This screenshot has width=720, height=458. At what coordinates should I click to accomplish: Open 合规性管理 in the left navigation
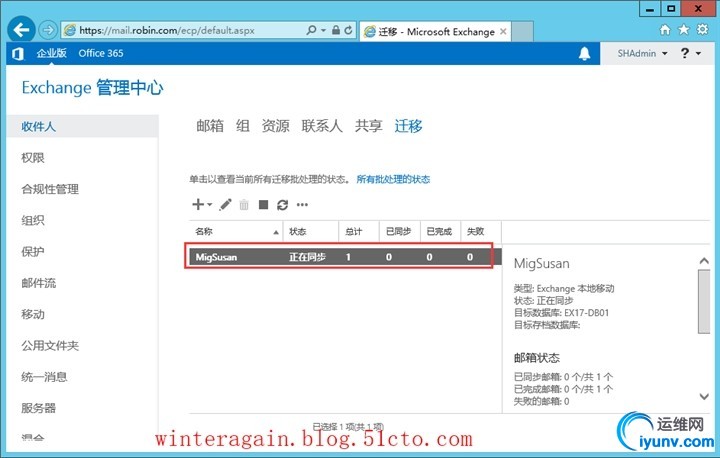click(50, 189)
